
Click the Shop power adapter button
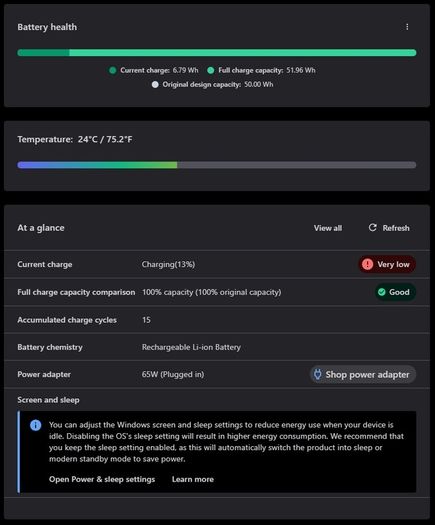point(363,374)
